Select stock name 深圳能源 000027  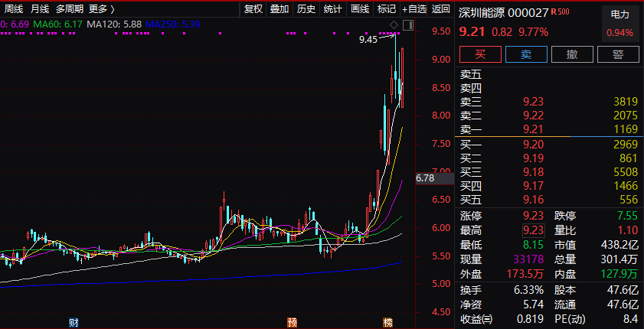(x=504, y=13)
